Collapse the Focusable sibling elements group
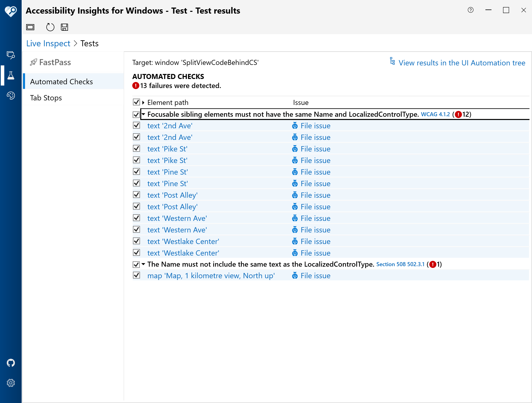 click(x=143, y=114)
